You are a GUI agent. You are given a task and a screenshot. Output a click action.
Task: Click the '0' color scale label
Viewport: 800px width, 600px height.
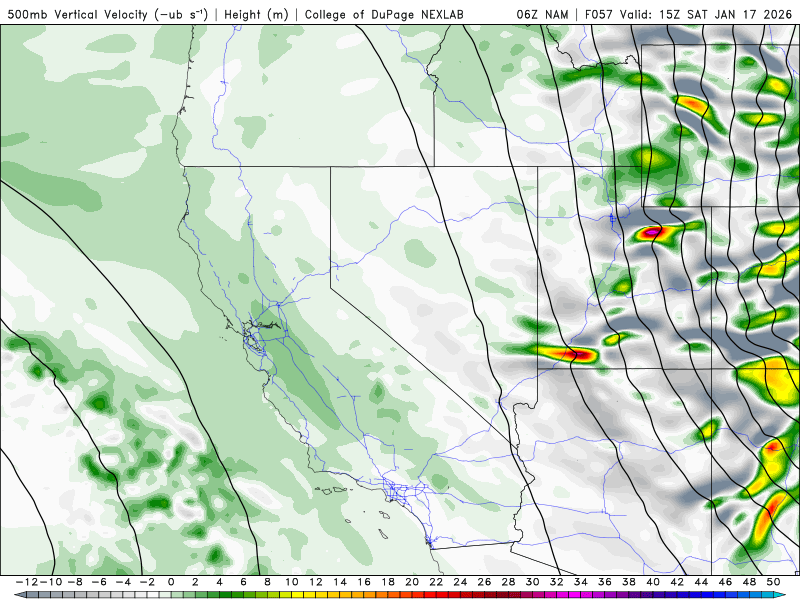click(171, 582)
